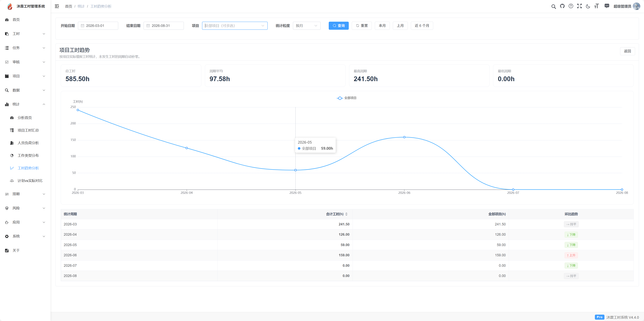Click the 返回 button

pyautogui.click(x=627, y=51)
